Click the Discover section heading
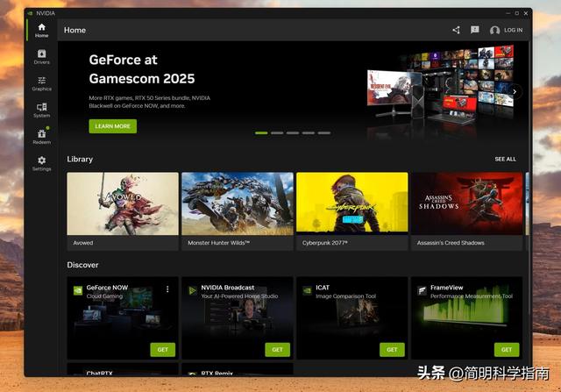Screen dimensions: 561x392 point(82,265)
